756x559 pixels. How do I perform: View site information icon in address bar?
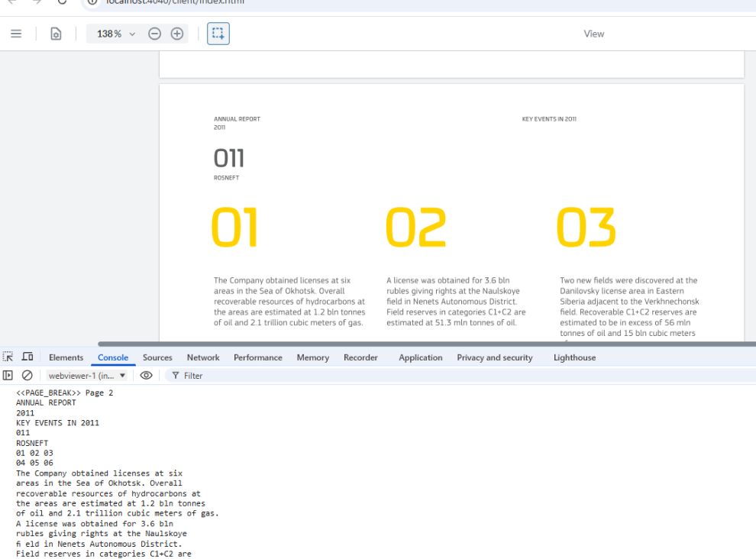(92, 2)
